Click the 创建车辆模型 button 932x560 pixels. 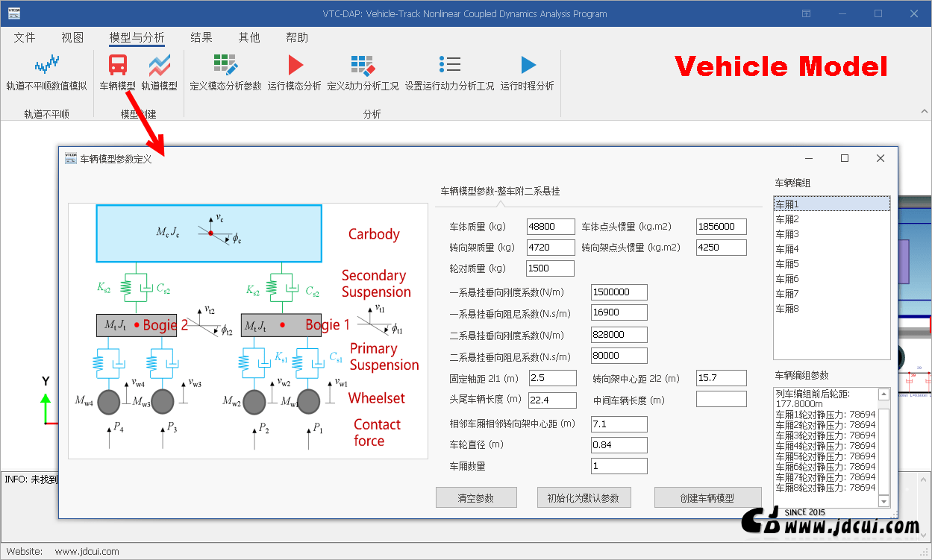pos(707,498)
